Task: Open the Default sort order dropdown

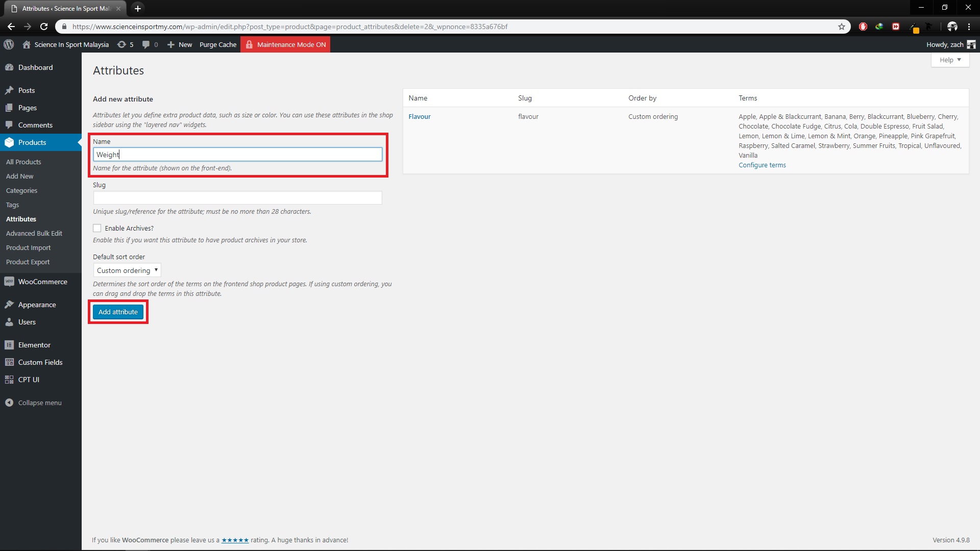Action: point(127,270)
